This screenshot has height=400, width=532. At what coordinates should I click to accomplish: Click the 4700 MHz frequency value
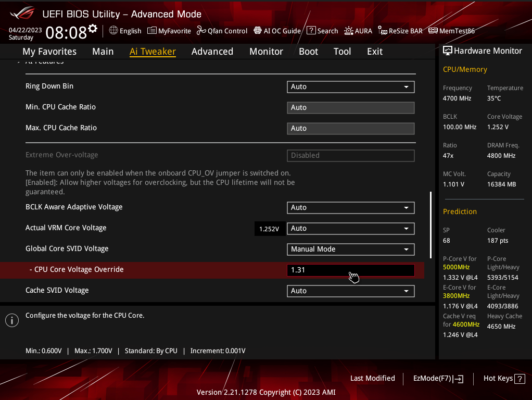pos(457,98)
